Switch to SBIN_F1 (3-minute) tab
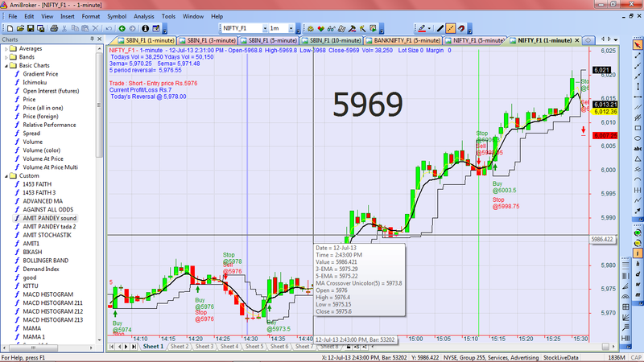 click(208, 40)
